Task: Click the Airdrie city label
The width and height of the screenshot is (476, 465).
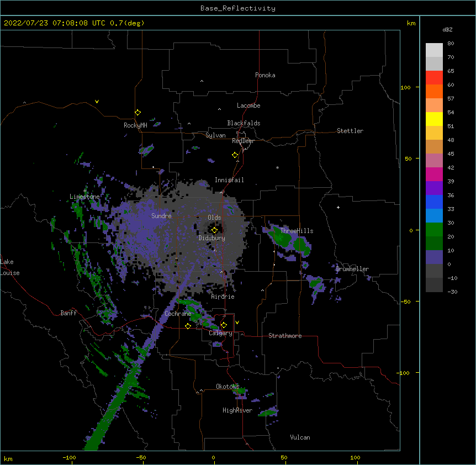Action: click(223, 297)
